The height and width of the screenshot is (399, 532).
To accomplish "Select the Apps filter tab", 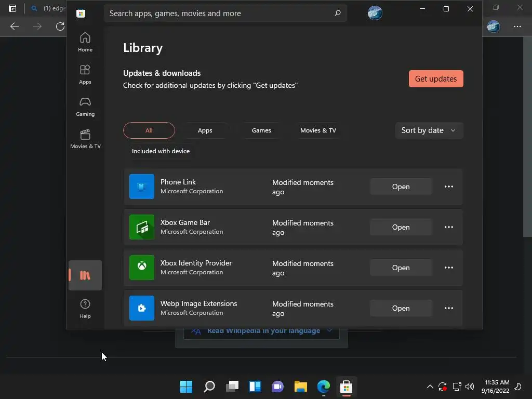I will tap(205, 130).
